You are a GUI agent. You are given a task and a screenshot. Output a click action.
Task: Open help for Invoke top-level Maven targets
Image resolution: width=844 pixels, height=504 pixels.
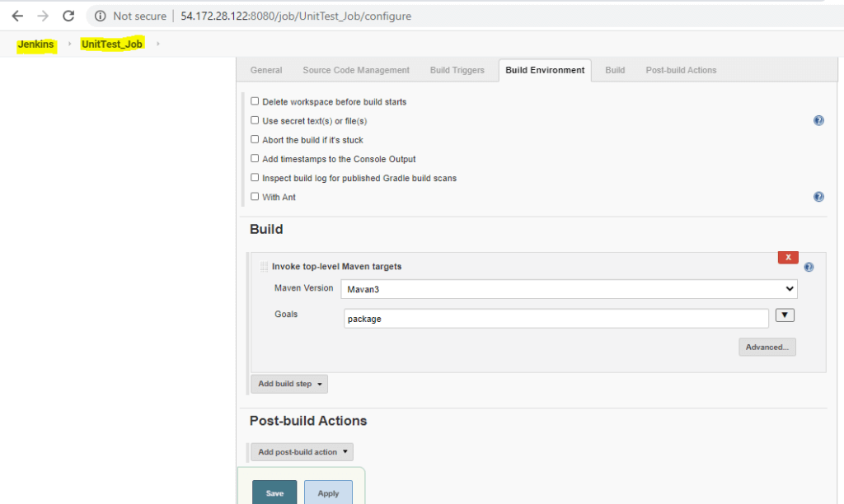[809, 266]
